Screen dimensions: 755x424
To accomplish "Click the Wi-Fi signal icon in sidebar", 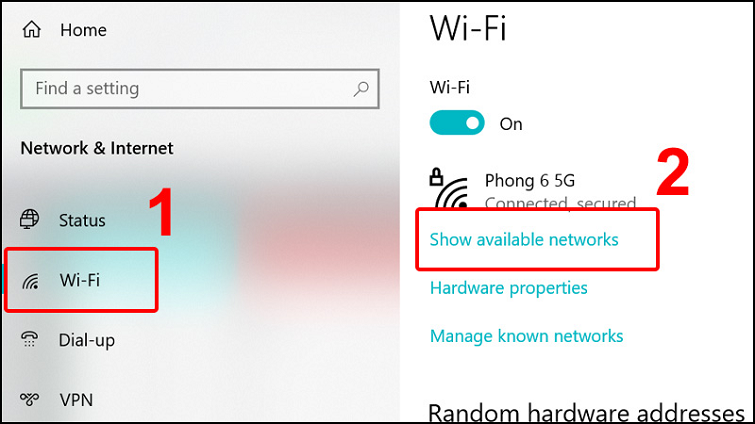I will coord(31,280).
